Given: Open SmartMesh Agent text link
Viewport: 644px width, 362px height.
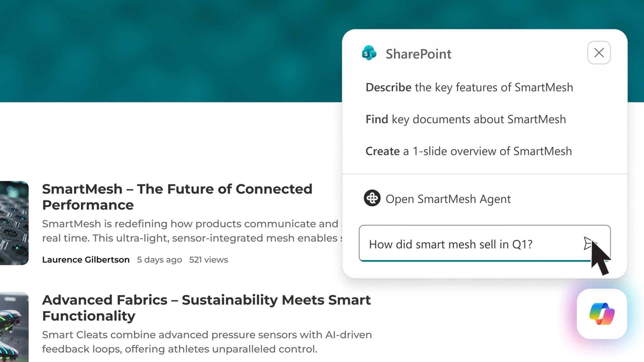Looking at the screenshot, I should click(x=448, y=199).
